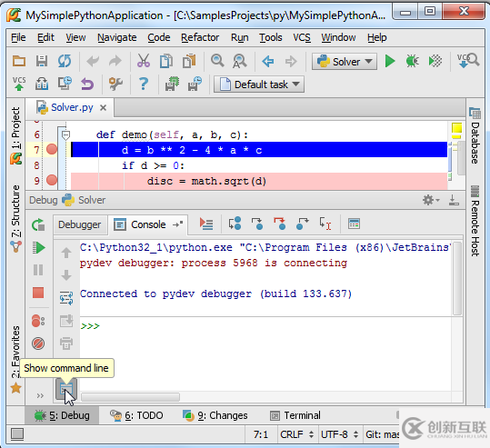Click the VCS update project icon
The height and width of the screenshot is (448, 490).
tap(468, 61)
